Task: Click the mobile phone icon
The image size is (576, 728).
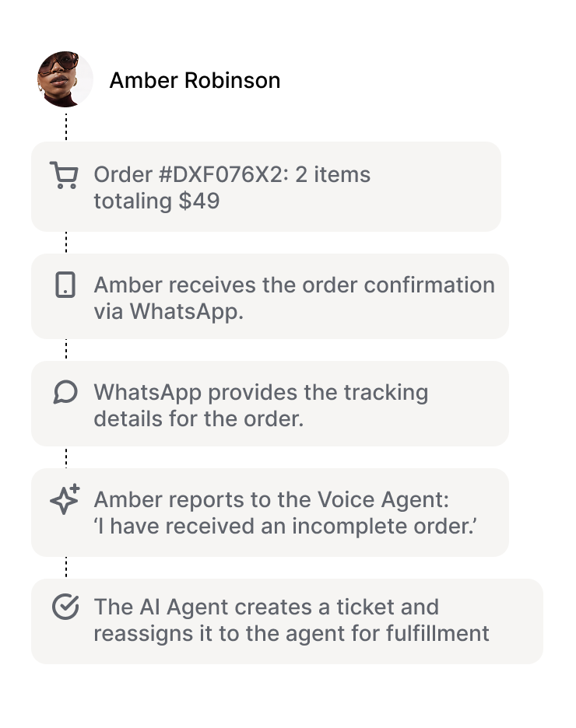Action: click(65, 285)
